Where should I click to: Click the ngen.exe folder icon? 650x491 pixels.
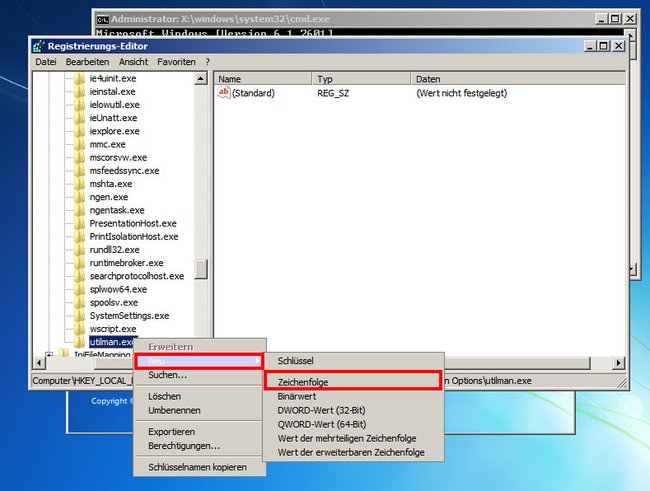pyautogui.click(x=80, y=197)
